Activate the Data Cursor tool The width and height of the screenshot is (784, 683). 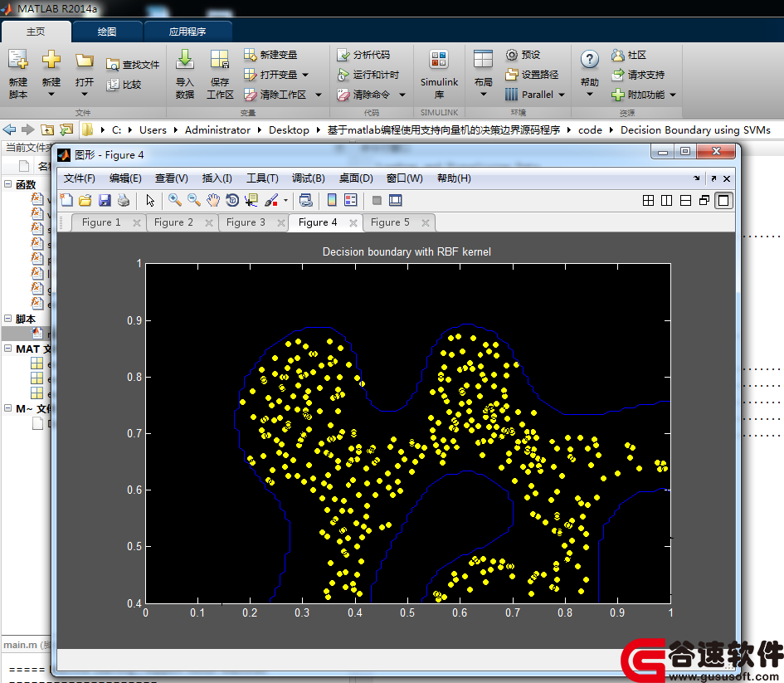click(x=251, y=201)
